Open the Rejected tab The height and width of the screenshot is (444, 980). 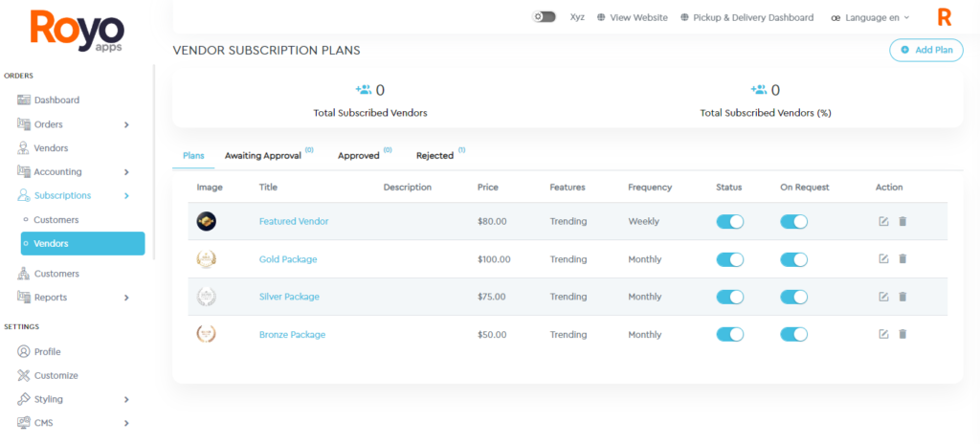click(x=434, y=155)
